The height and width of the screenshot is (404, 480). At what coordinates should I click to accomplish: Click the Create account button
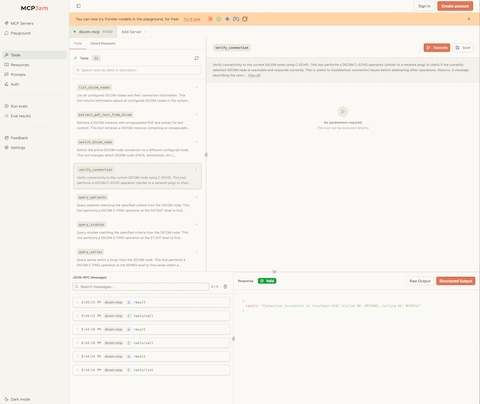pyautogui.click(x=455, y=6)
